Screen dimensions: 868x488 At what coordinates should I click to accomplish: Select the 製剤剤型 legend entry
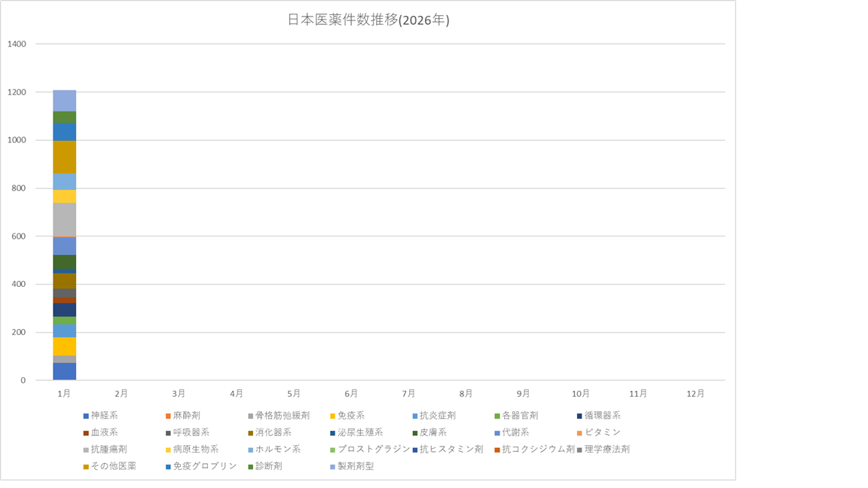356,466
